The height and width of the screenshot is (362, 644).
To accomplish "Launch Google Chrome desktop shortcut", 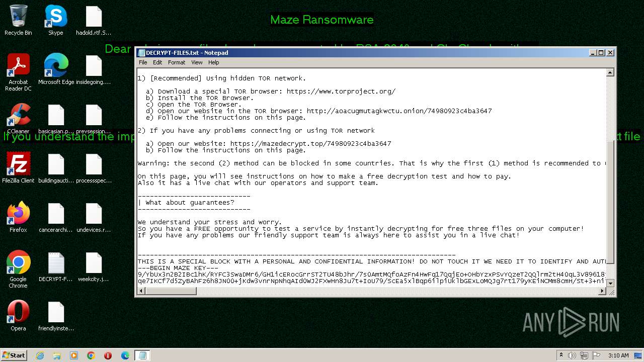I will point(18,269).
